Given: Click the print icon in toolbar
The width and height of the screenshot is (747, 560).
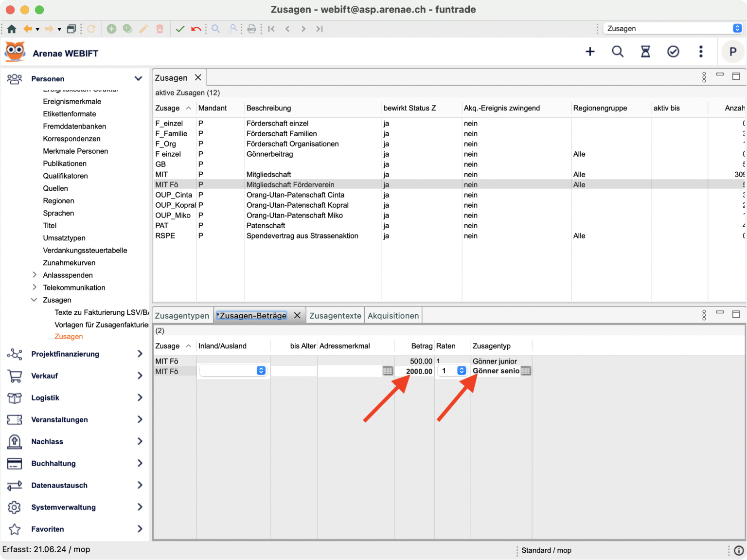Looking at the screenshot, I should coord(251,29).
